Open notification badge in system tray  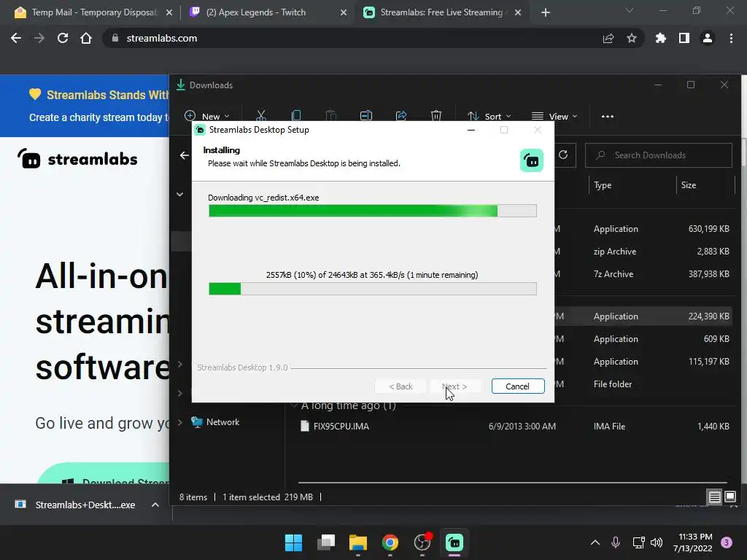[x=727, y=542]
